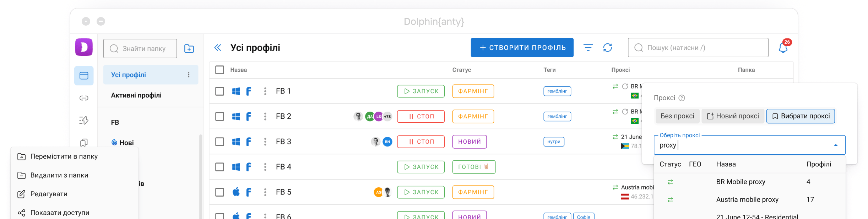
Task: Reload the proxy IP for FB 2
Action: [625, 112]
